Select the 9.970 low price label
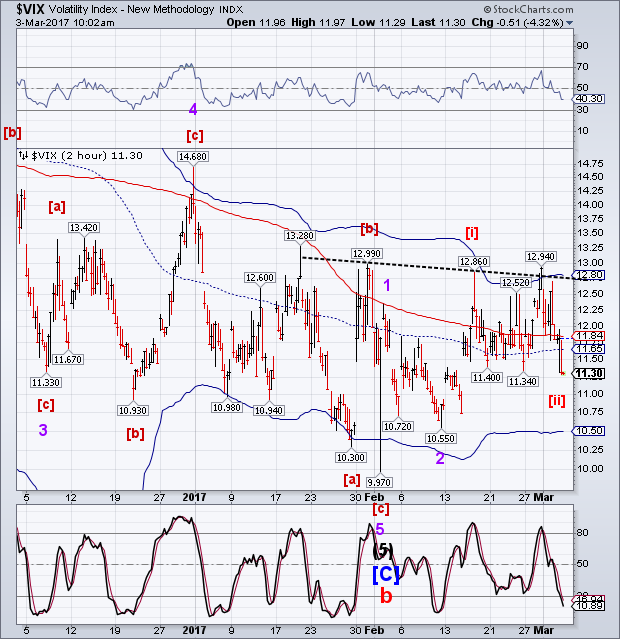The height and width of the screenshot is (639, 620). coord(382,482)
